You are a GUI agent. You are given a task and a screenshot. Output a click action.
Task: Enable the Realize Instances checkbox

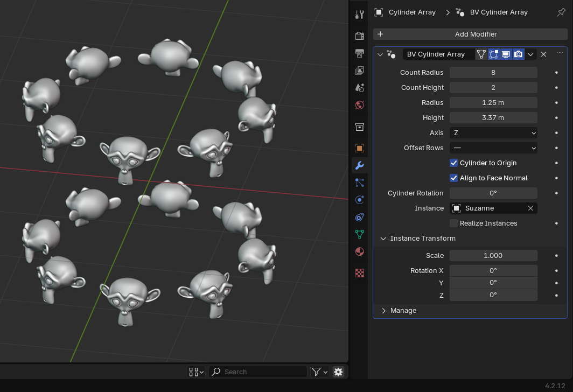tap(453, 223)
